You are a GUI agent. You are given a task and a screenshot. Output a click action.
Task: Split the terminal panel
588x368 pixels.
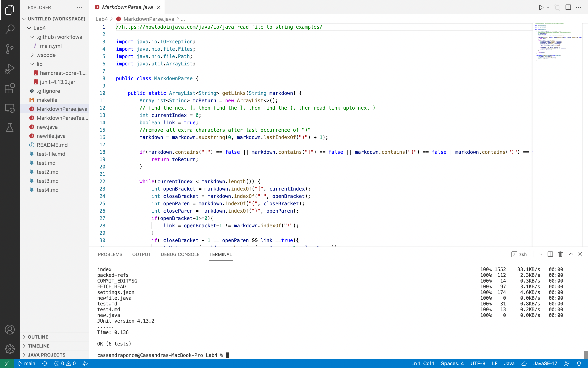coord(550,254)
